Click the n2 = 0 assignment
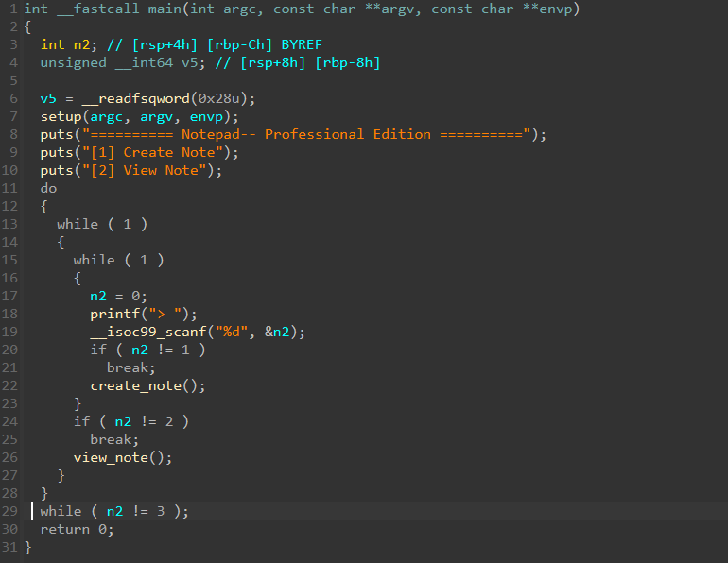 [x=118, y=296]
